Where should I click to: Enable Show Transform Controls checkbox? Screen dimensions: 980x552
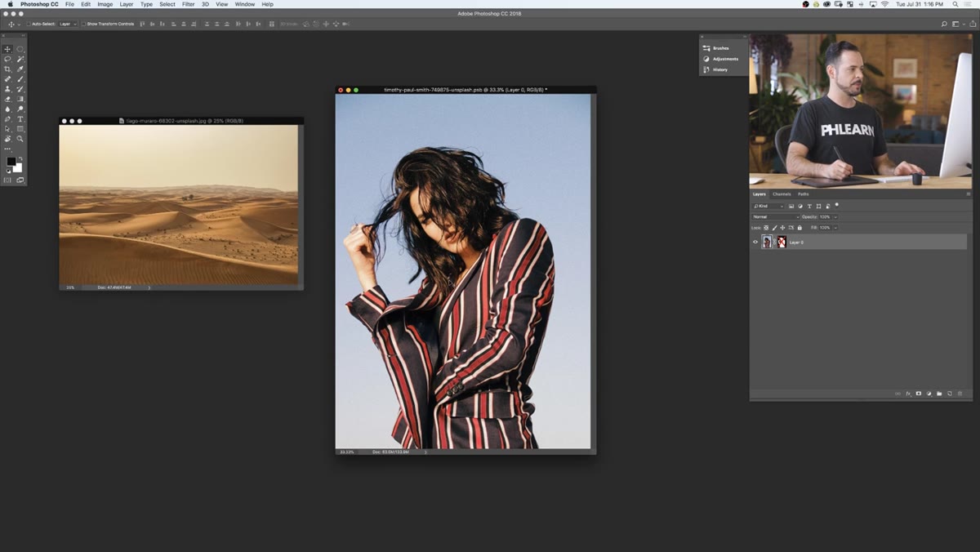point(83,24)
